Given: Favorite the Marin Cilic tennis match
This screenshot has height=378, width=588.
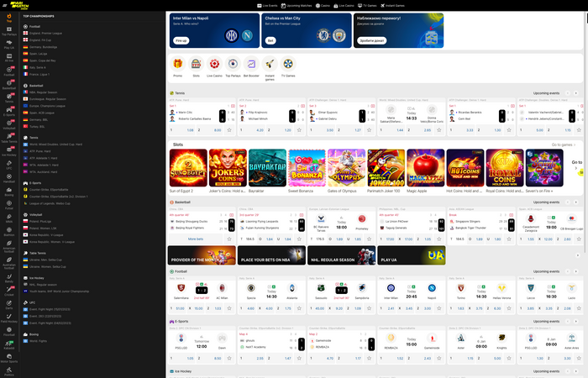Looking at the screenshot, I should point(229,130).
